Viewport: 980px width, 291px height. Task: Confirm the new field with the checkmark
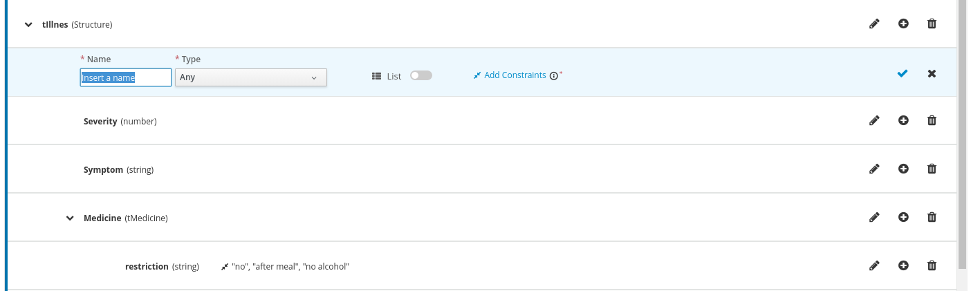[903, 74]
